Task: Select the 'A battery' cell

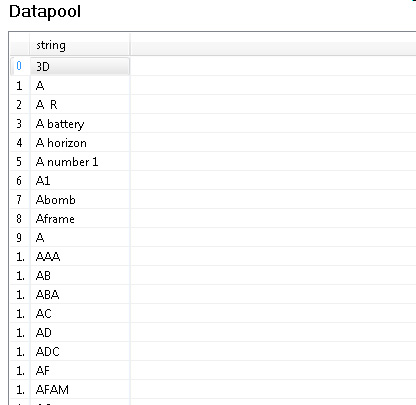Action: tap(80, 124)
